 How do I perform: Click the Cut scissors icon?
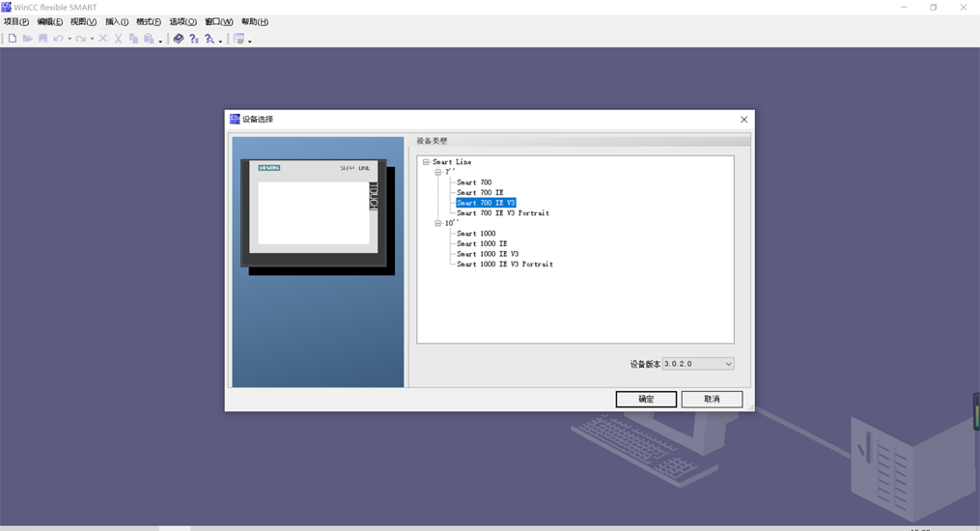[x=118, y=39]
